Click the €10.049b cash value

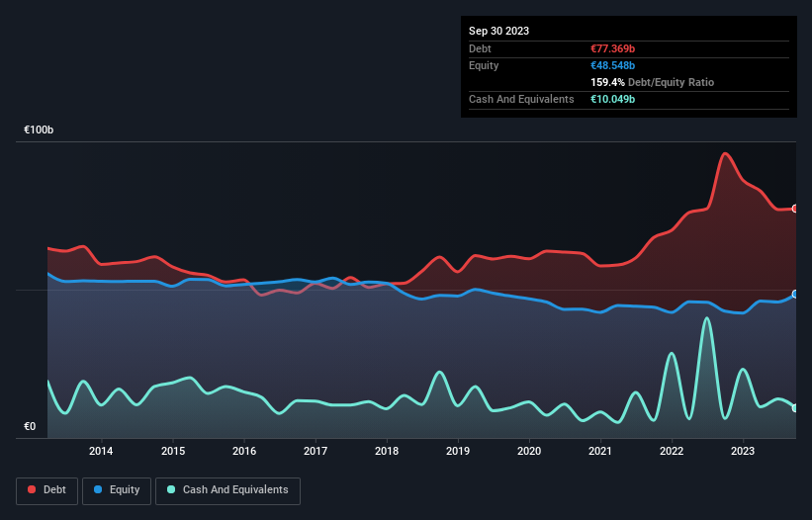tap(612, 99)
